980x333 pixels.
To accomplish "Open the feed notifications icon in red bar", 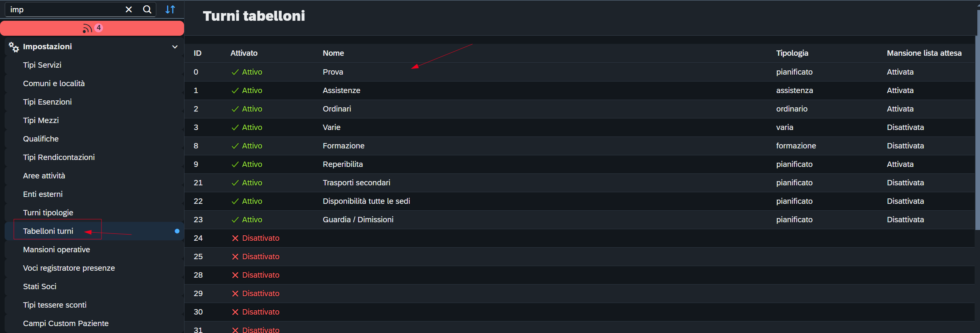I will click(x=87, y=28).
